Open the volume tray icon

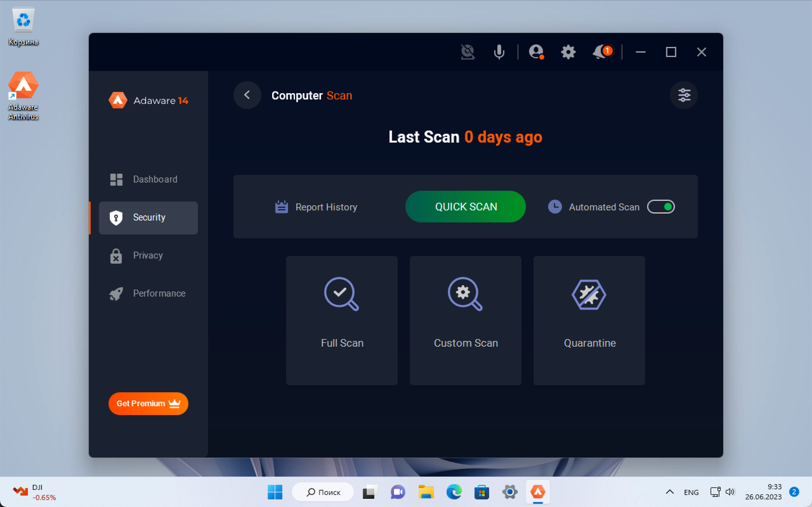point(730,492)
